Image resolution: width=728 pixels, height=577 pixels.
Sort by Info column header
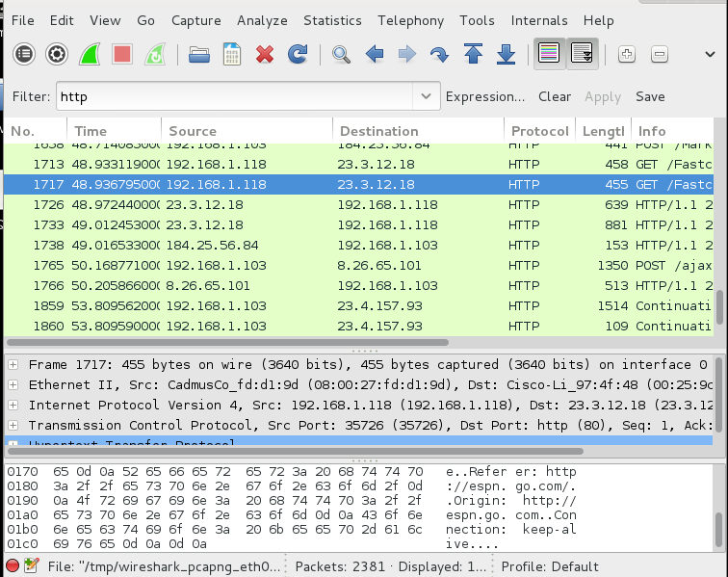click(x=672, y=131)
